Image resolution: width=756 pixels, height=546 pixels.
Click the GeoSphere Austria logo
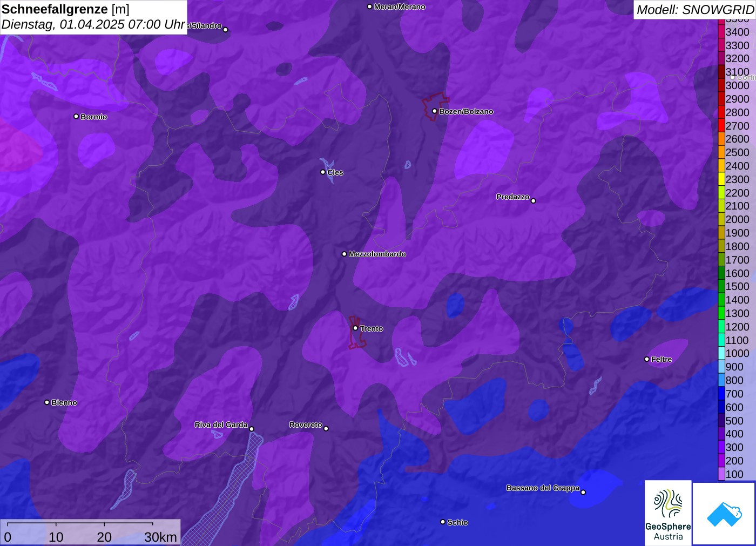(668, 513)
